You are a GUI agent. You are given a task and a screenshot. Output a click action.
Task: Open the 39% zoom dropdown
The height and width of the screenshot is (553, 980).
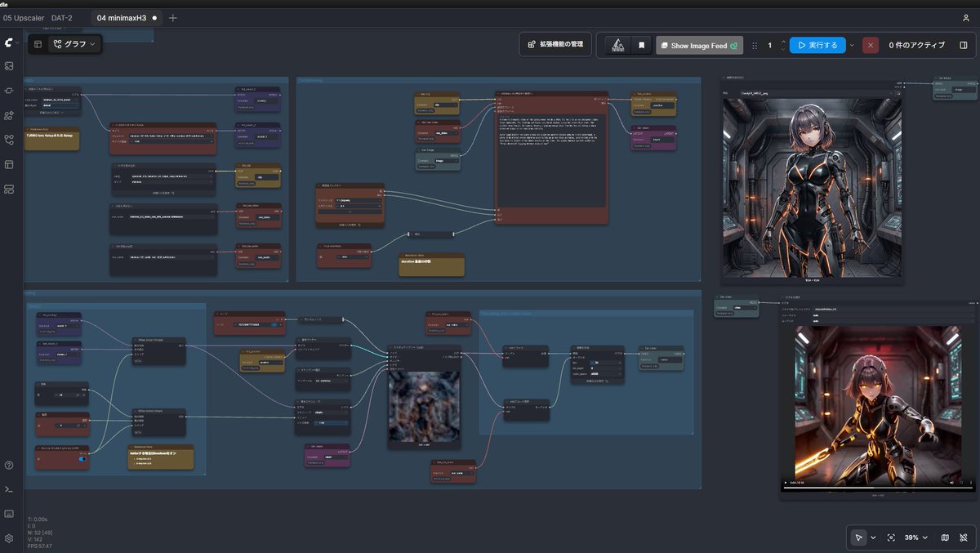point(918,537)
